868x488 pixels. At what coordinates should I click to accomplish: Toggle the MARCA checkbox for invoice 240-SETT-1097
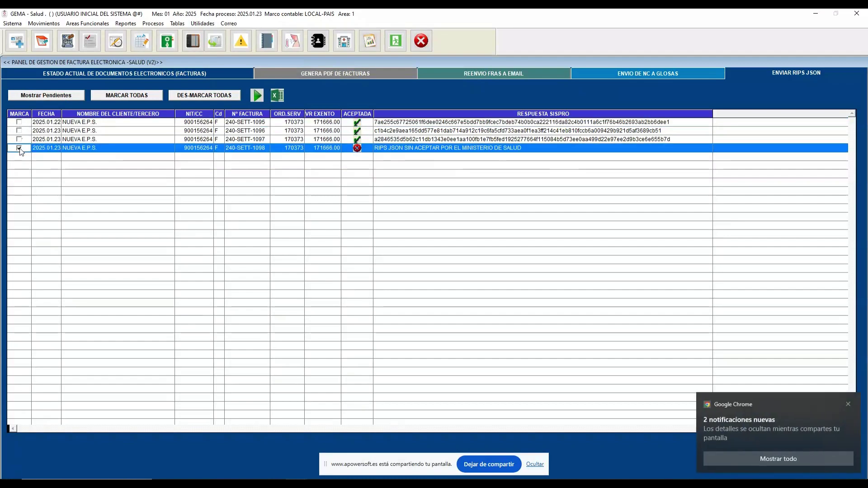[19, 139]
